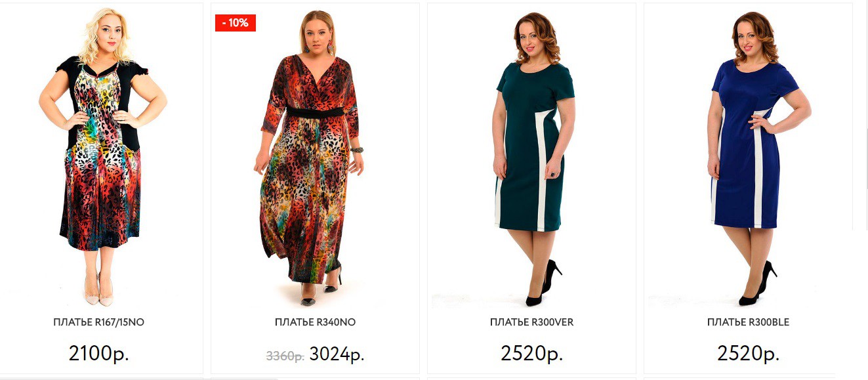Viewport: 868px width, 380px height.
Task: Click the blonde model's face in first photo
Action: click(x=107, y=35)
